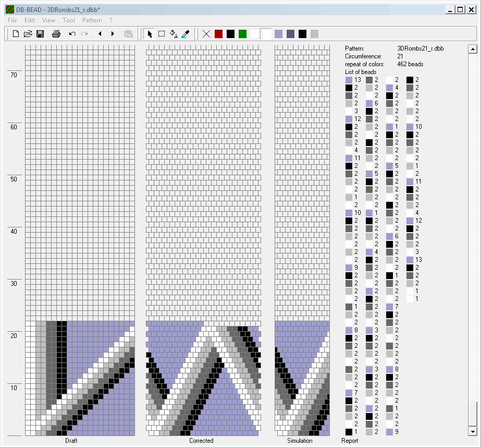Viewport: 481px width, 448px height.
Task: Choose the green color swatch
Action: [x=242, y=34]
